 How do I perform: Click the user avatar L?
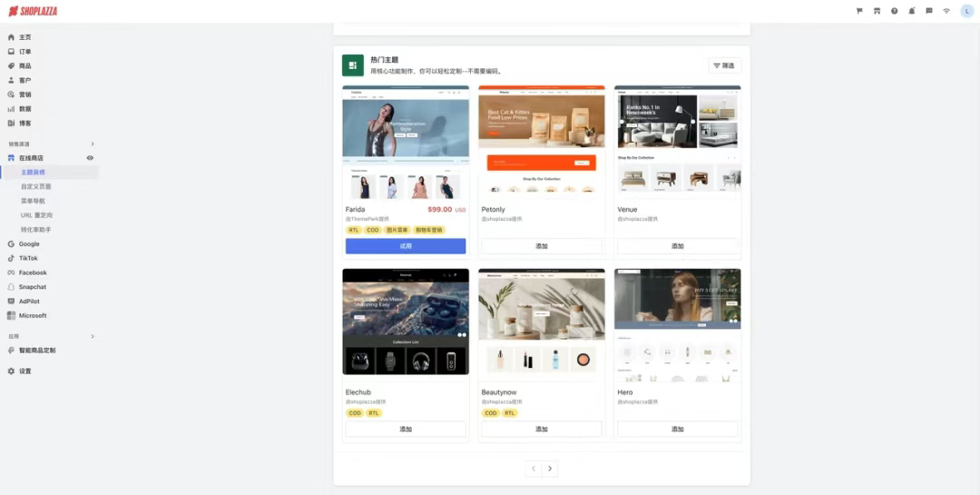coord(966,11)
